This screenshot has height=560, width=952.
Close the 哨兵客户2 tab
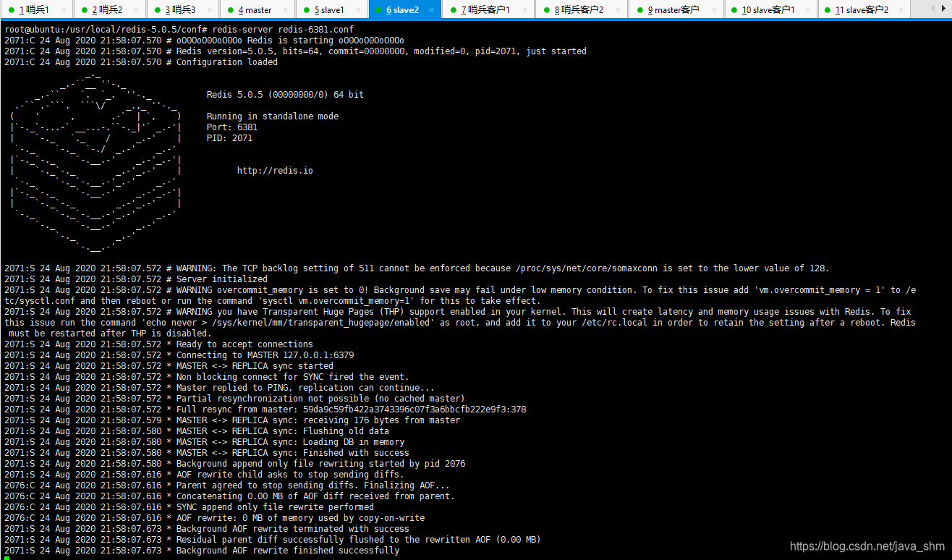point(619,10)
